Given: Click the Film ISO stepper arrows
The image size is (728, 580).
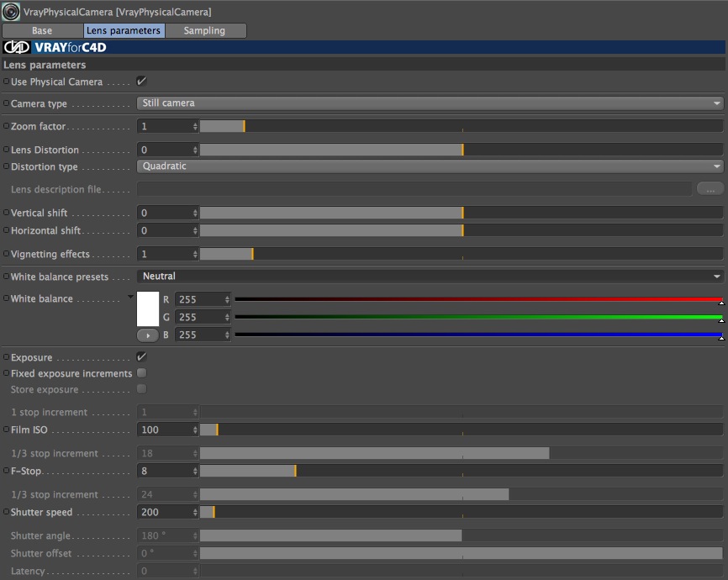Looking at the screenshot, I should click(x=195, y=430).
